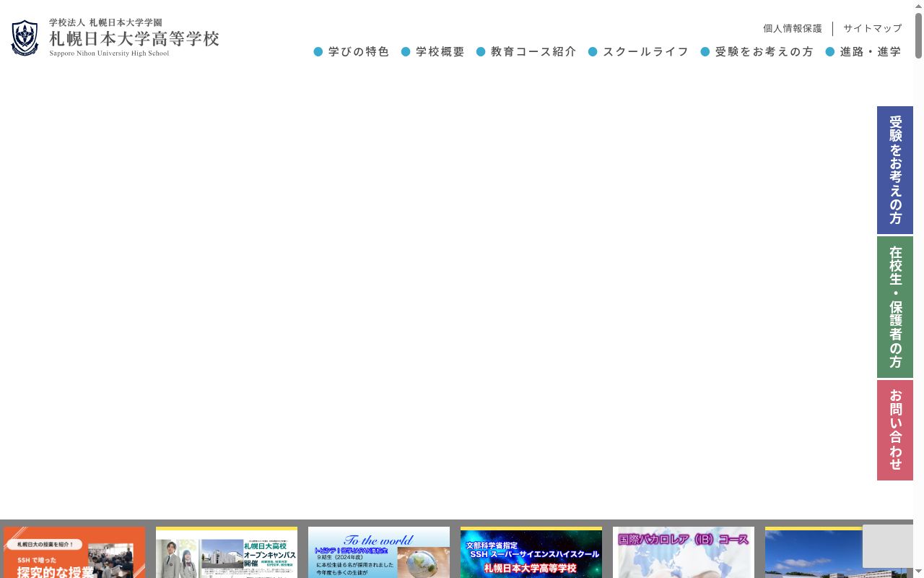Open the 教育コース紹介 menu item

(x=526, y=52)
